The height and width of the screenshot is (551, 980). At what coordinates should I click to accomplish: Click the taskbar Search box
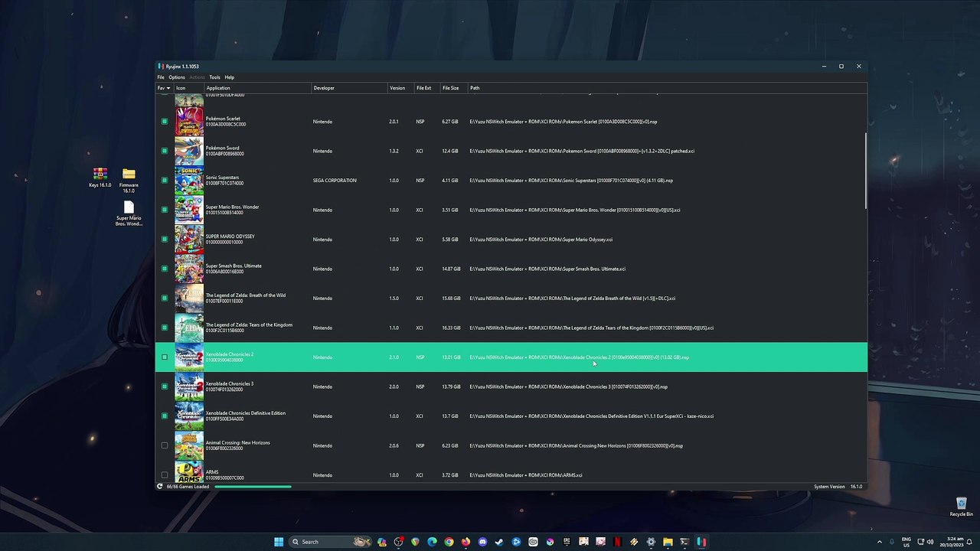pos(329,542)
